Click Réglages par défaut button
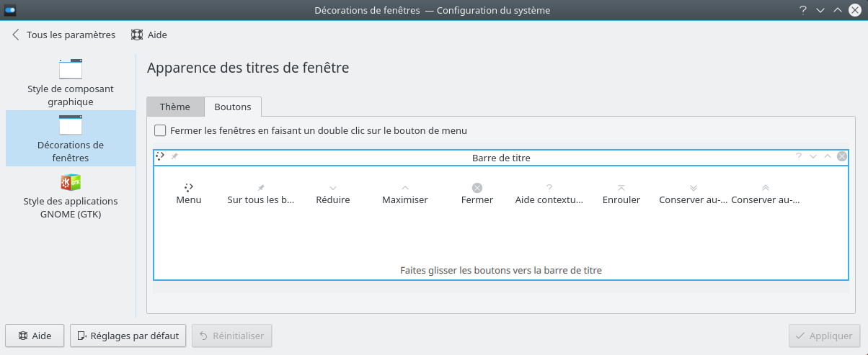The width and height of the screenshot is (868, 355). coord(128,336)
